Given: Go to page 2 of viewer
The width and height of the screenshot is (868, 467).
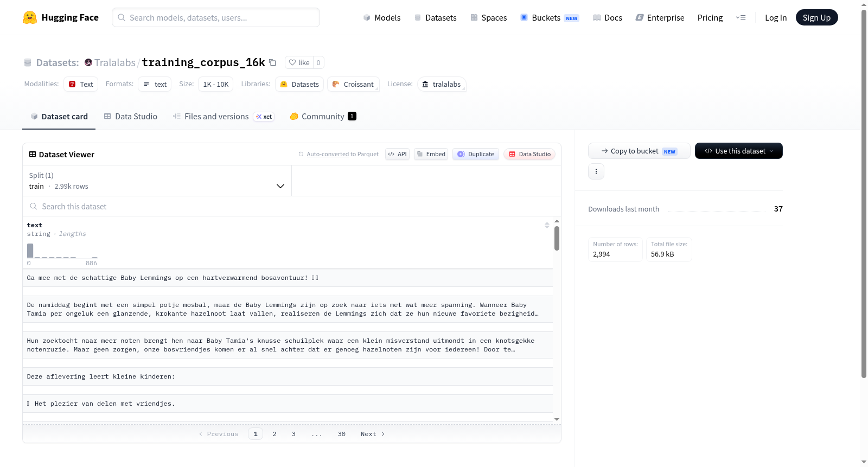Looking at the screenshot, I should 275,434.
